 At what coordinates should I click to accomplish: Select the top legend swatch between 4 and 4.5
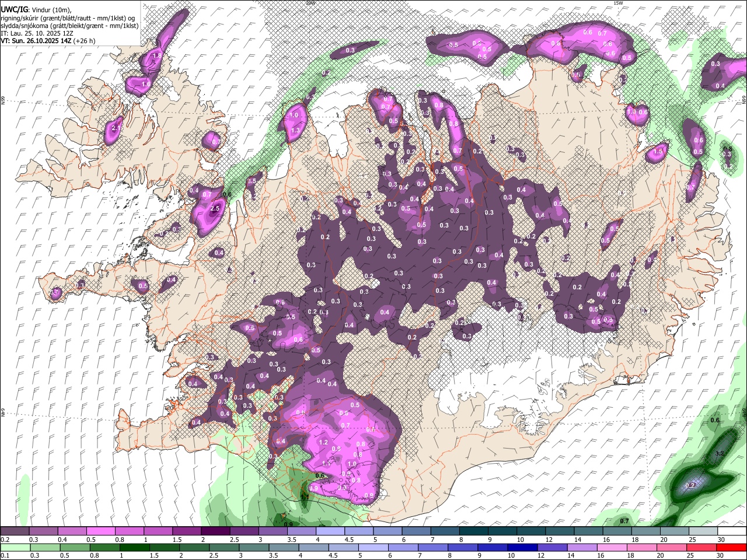330,531
